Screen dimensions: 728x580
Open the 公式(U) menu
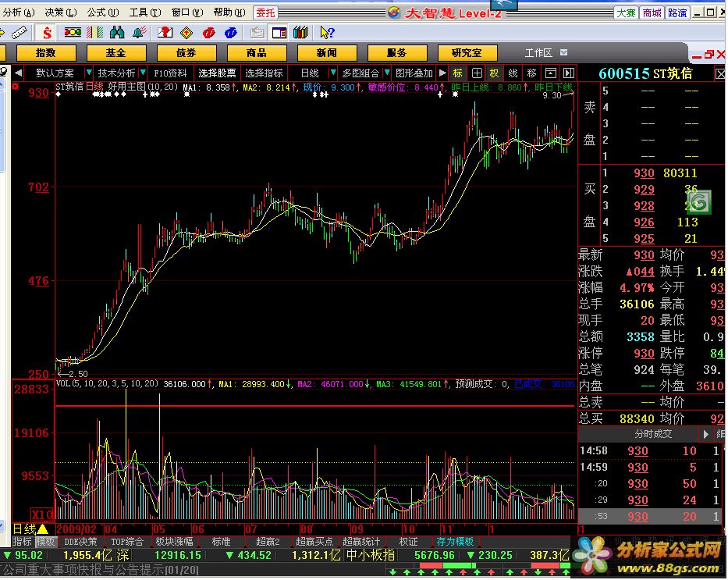103,12
